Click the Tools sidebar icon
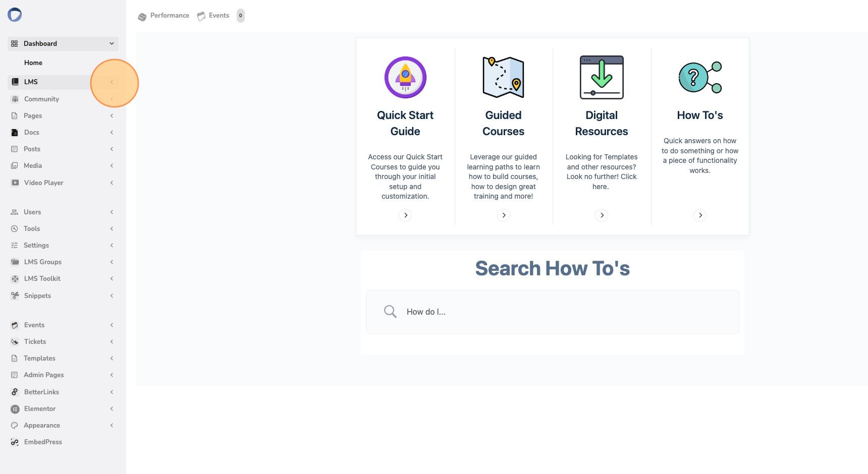The image size is (868, 474). (15, 229)
